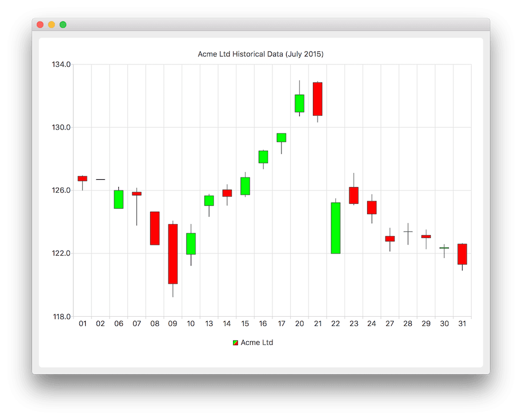Screen dimensions: 522x420
Task: Click the Acme Ltd legend marker icon
Action: click(235, 343)
